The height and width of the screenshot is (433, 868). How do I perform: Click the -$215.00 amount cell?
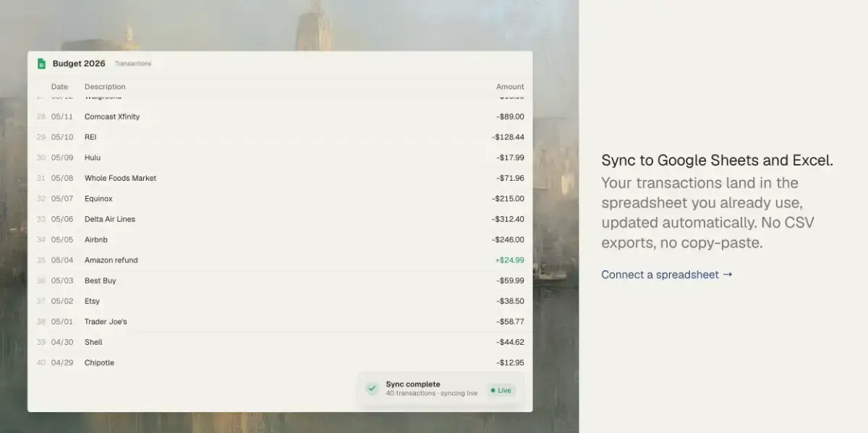click(x=508, y=199)
